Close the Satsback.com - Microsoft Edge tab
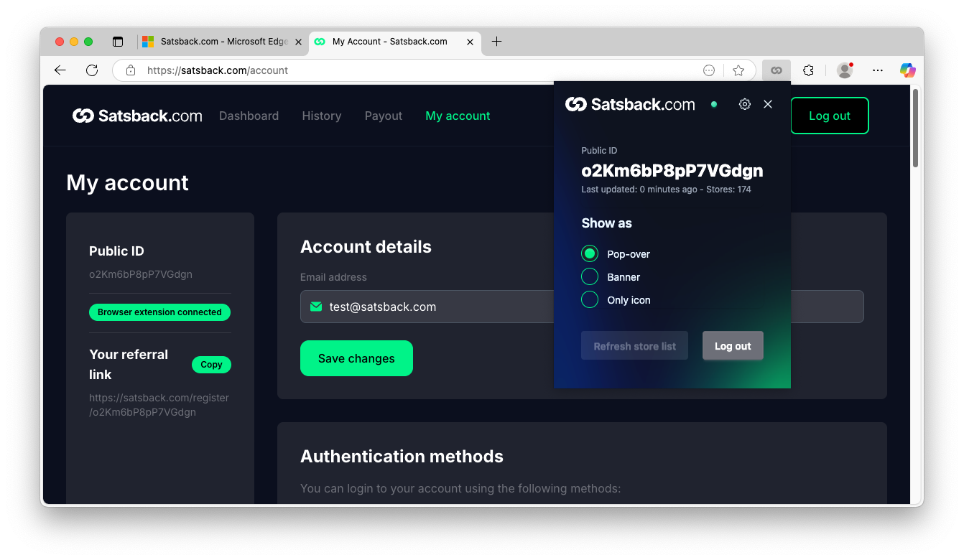 point(299,42)
